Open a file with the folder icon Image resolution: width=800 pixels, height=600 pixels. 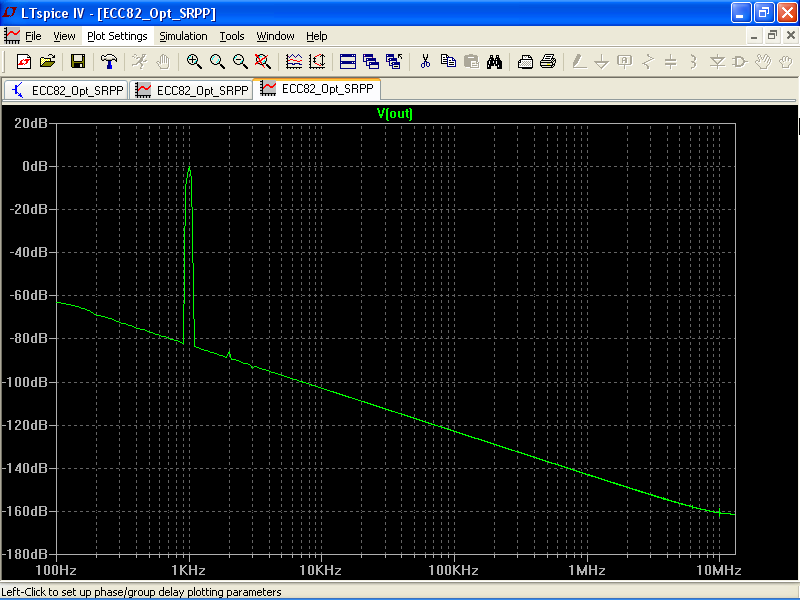point(47,62)
